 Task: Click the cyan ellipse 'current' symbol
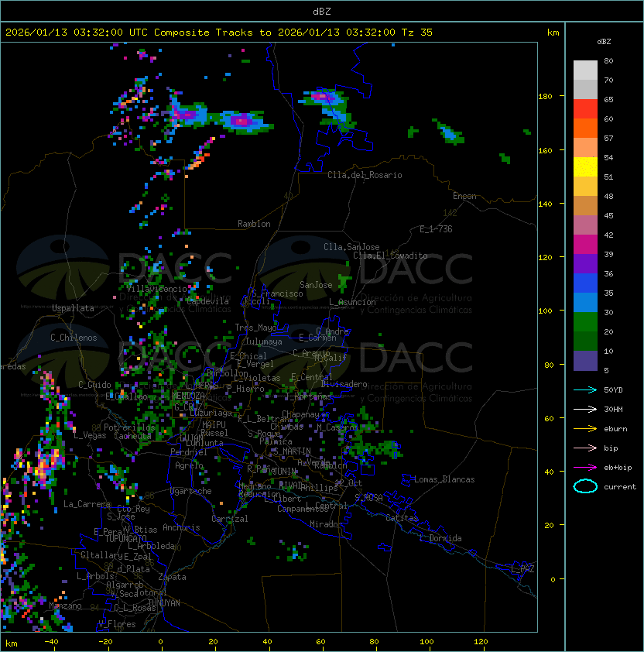point(585,486)
